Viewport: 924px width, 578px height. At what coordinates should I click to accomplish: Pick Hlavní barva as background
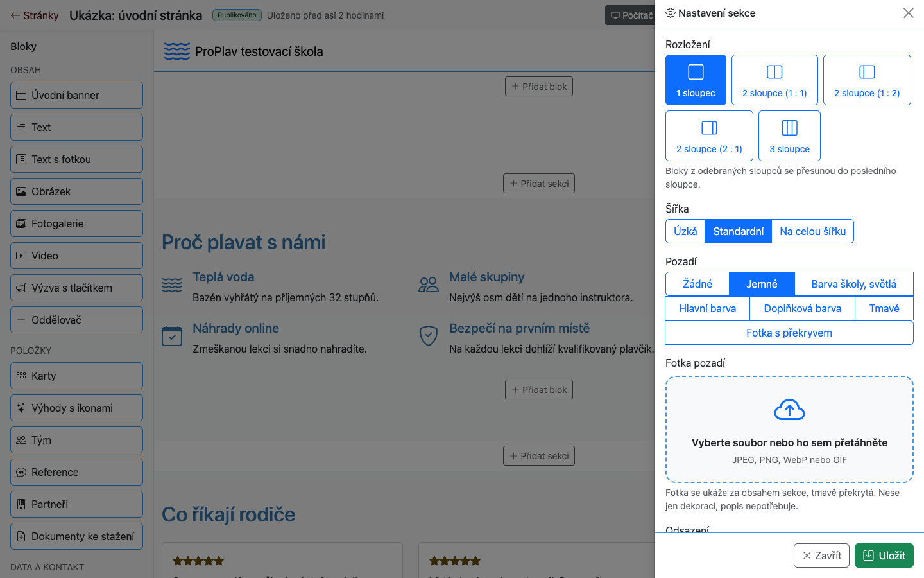click(707, 308)
